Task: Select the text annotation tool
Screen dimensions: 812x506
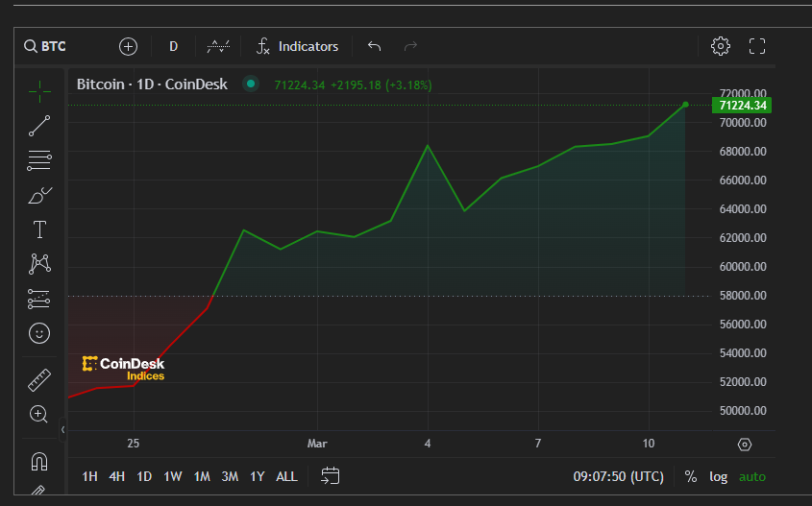Action: tap(39, 229)
